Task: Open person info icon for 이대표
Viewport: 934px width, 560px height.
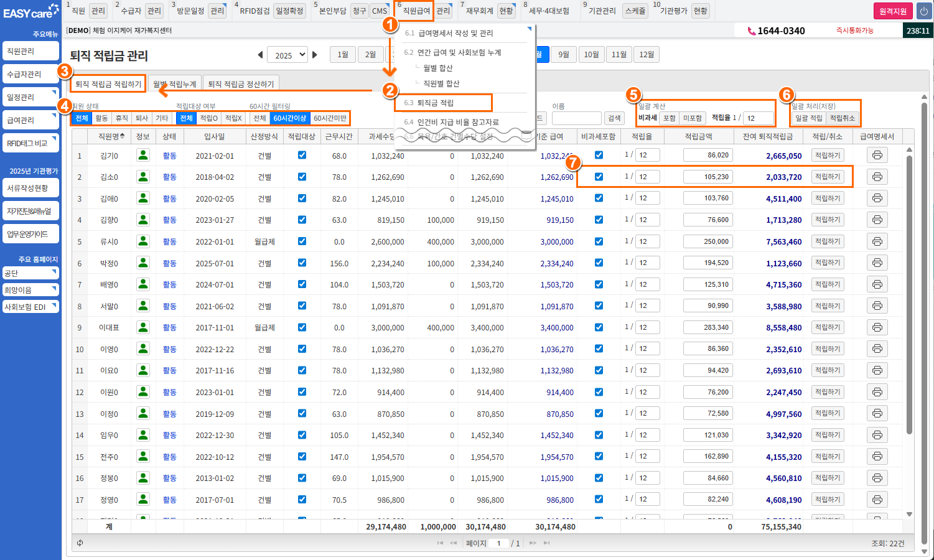Action: (143, 327)
